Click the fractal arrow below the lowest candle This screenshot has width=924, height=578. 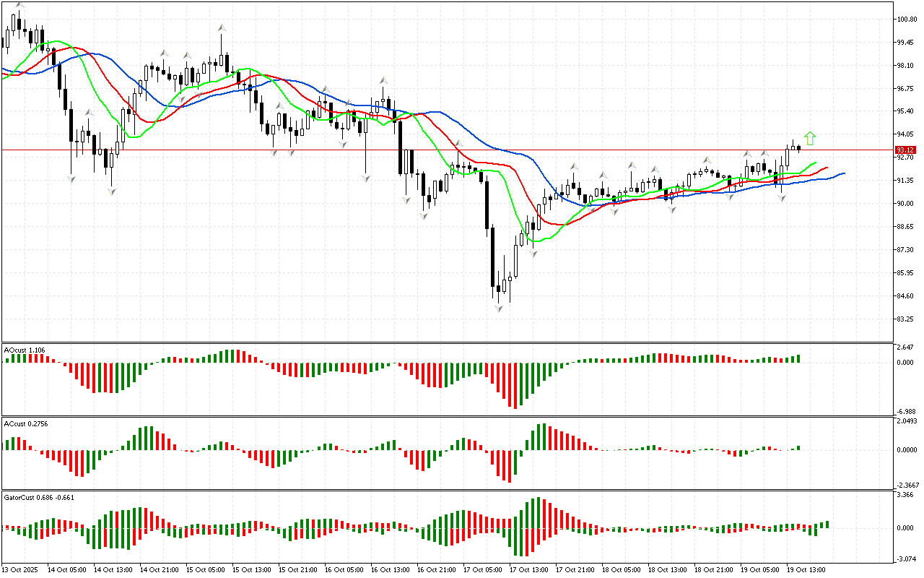499,309
